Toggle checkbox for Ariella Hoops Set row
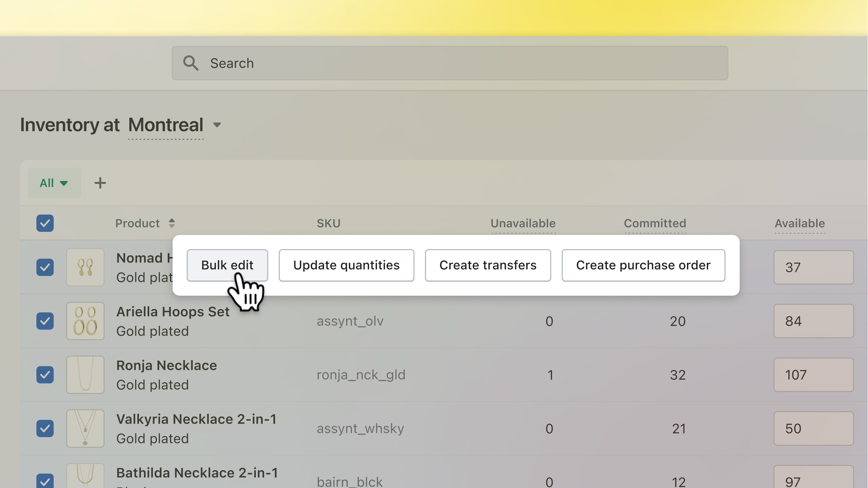The image size is (868, 488). click(45, 321)
